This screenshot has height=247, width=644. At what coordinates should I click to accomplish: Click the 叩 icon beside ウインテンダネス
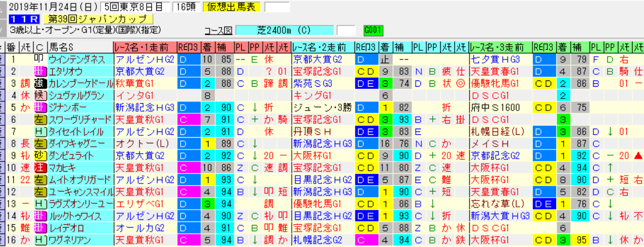(40, 59)
